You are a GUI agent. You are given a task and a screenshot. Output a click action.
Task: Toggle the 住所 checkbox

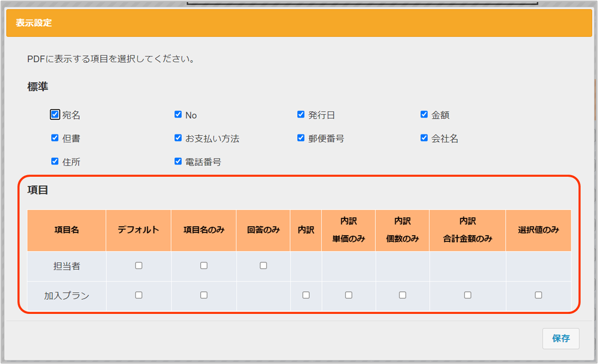(x=55, y=161)
